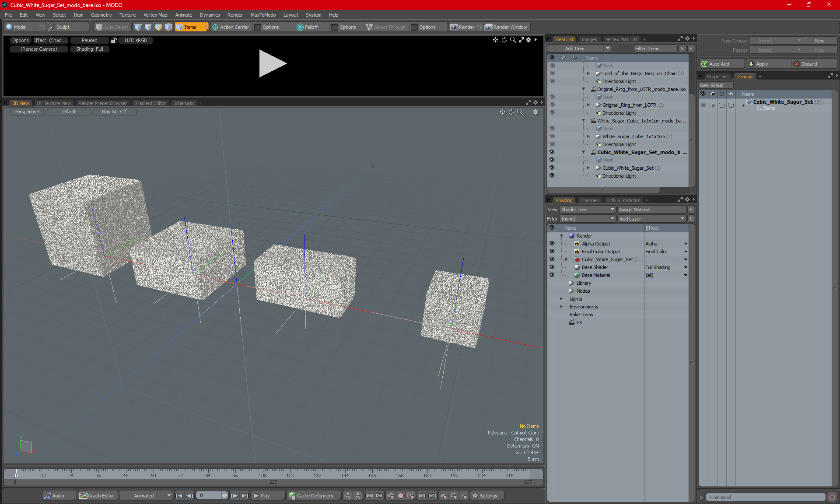Open Add Item dropdown
The width and height of the screenshot is (840, 504).
[579, 49]
